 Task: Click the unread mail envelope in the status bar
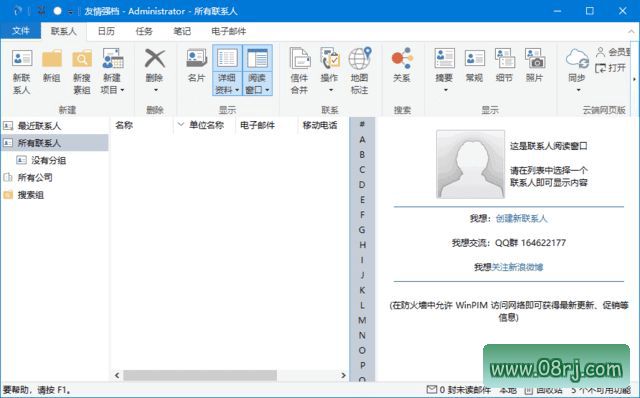tap(431, 389)
